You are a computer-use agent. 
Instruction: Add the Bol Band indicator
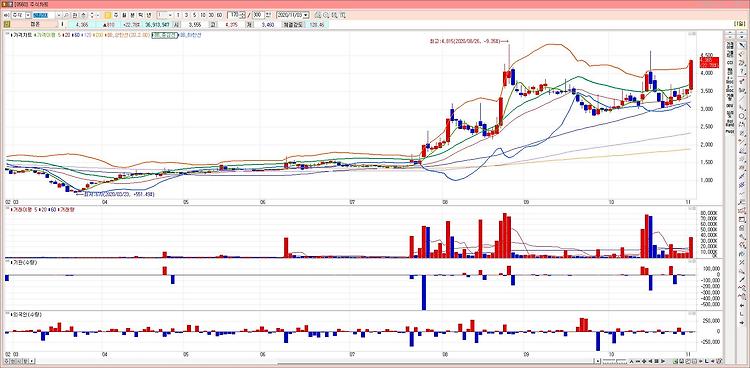[x=730, y=123]
